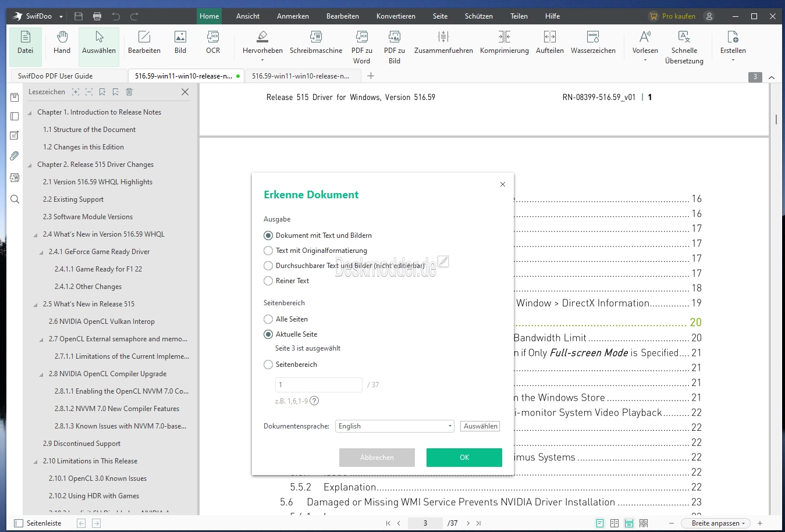
Task: Close the Erkenne Dokument dialog
Action: pos(503,184)
